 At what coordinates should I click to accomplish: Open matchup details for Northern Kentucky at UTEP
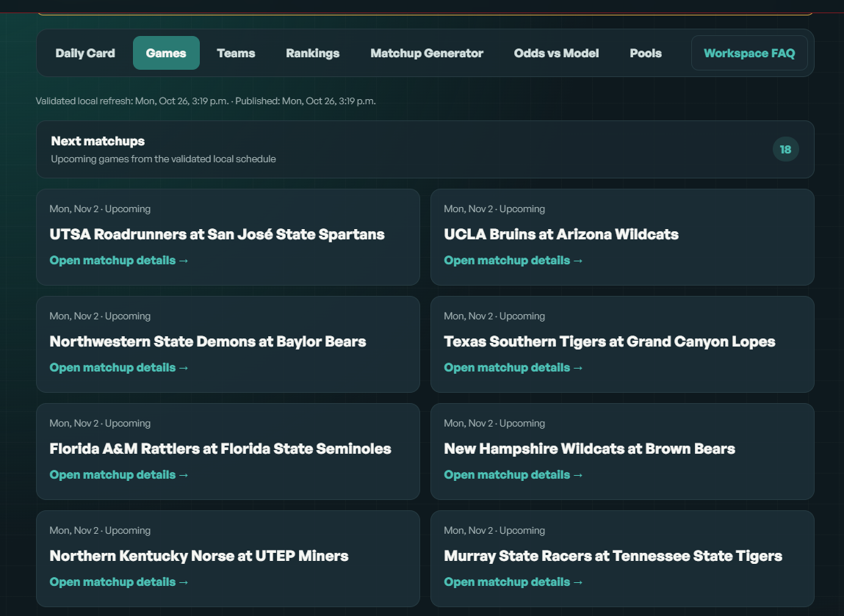coord(119,581)
